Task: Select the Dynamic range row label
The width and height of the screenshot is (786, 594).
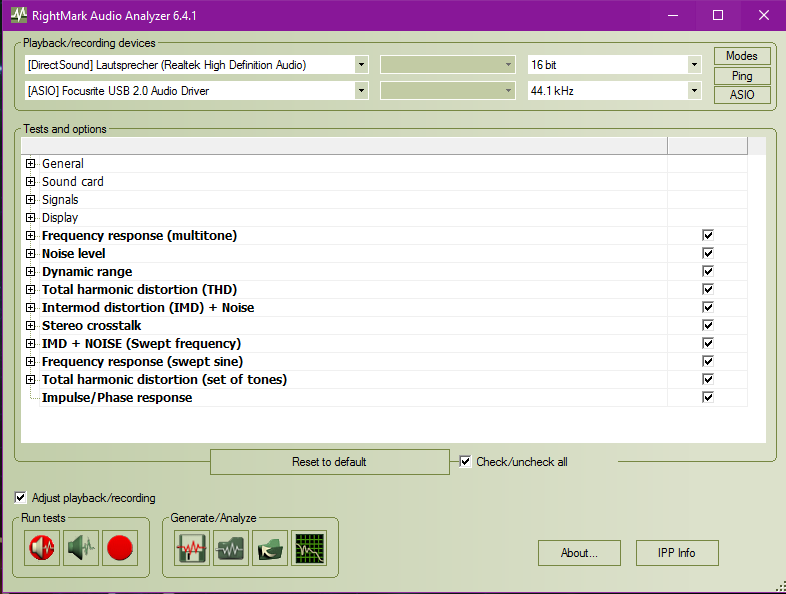Action: point(87,271)
